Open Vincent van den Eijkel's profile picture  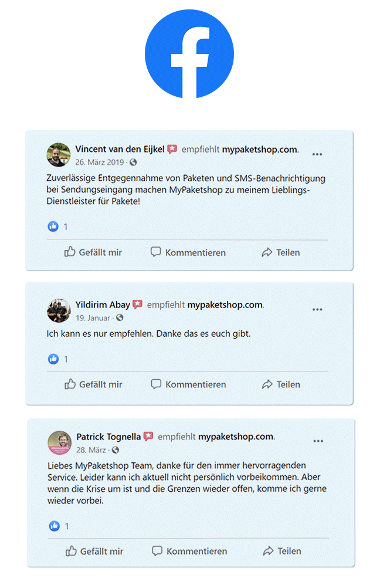point(59,155)
